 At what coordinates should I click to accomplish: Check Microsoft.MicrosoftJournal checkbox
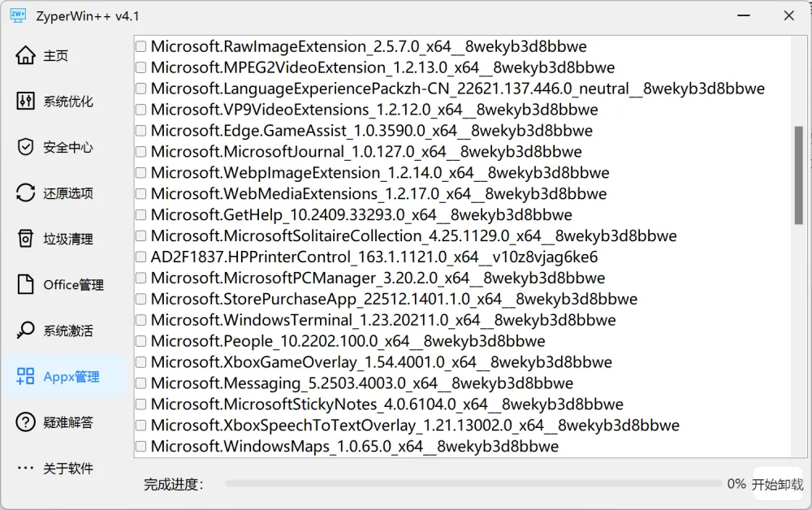click(x=140, y=152)
